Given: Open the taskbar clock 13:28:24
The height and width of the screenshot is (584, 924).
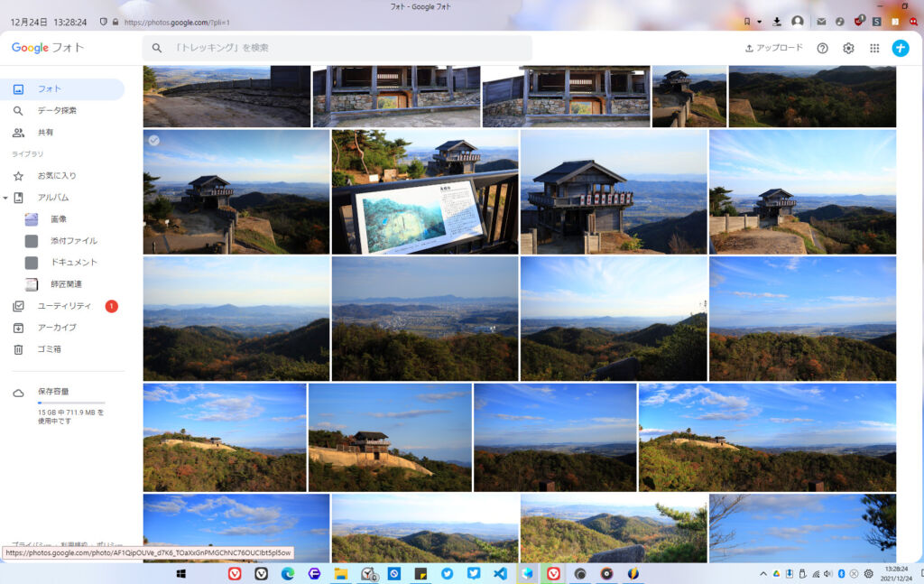Looking at the screenshot, I should [896, 573].
